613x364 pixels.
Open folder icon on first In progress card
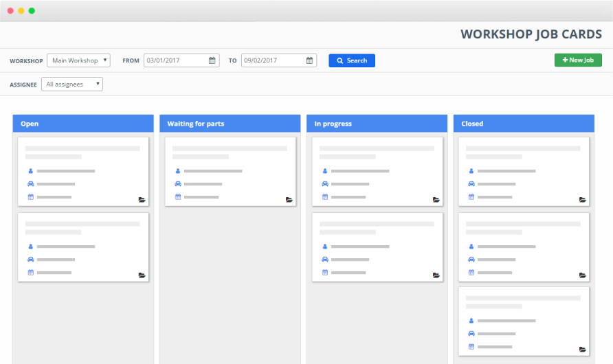point(436,200)
